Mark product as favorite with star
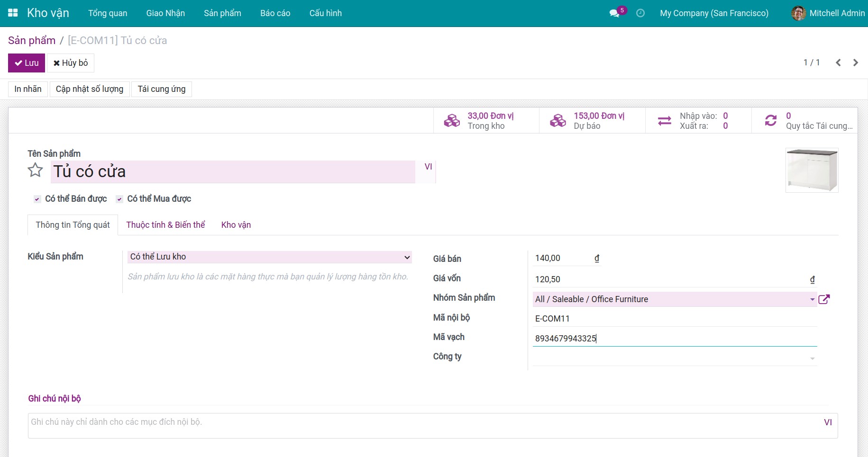The width and height of the screenshot is (868, 457). [36, 170]
